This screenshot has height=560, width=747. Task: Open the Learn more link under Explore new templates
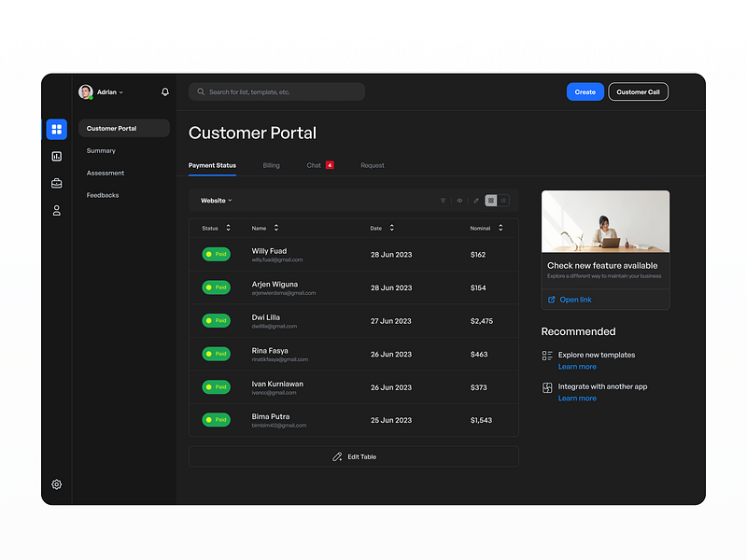(x=577, y=367)
